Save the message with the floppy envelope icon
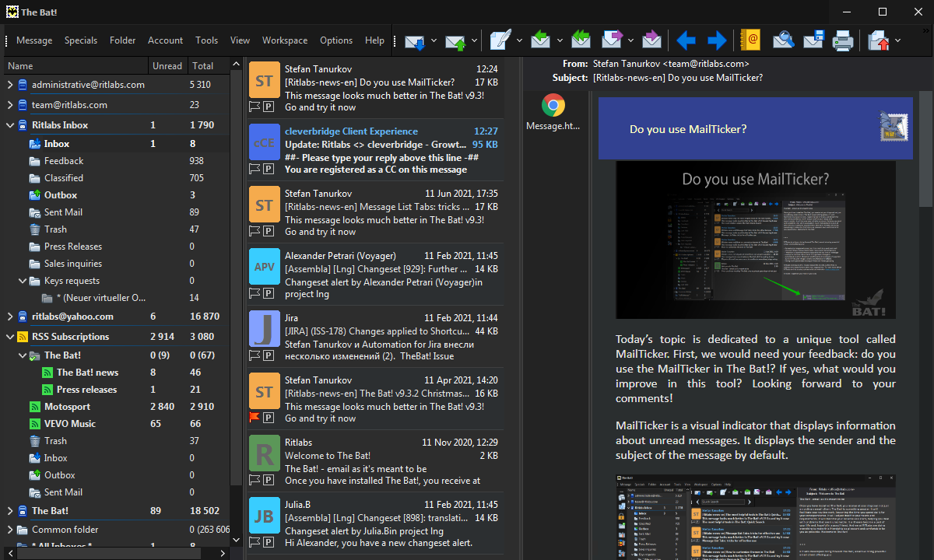 pos(814,40)
